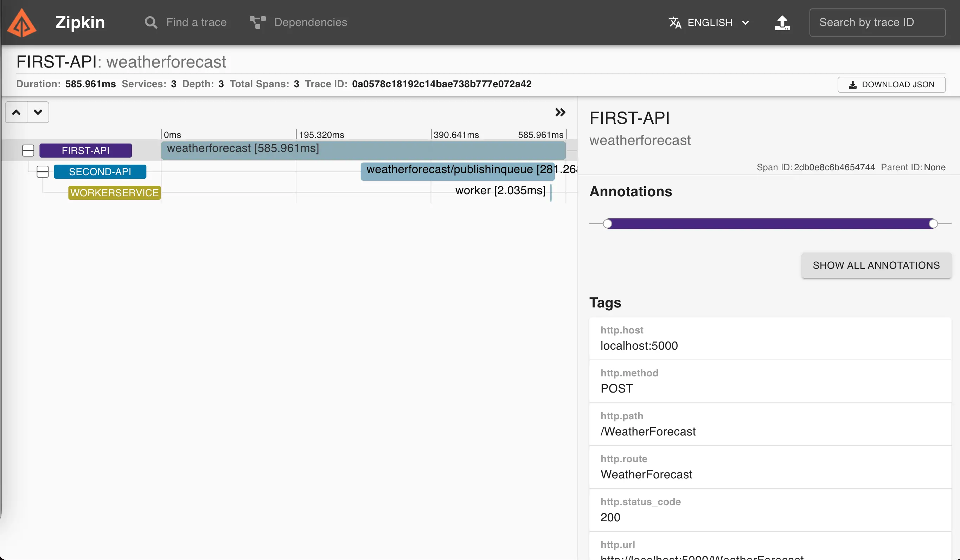Collapse the FIRST-API span tree node
This screenshot has height=560, width=960.
[x=28, y=151]
